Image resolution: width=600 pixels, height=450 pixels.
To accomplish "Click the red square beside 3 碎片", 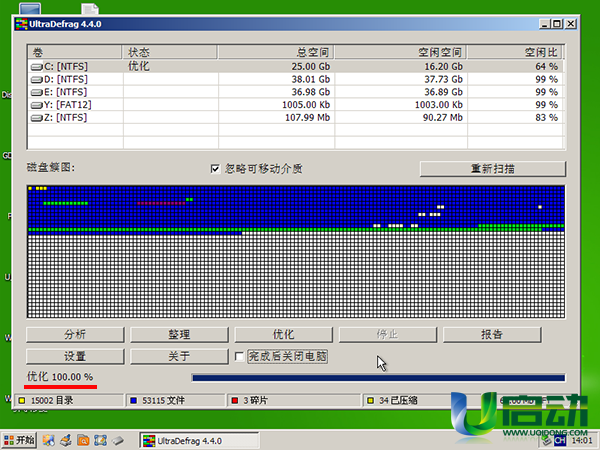I will 235,401.
